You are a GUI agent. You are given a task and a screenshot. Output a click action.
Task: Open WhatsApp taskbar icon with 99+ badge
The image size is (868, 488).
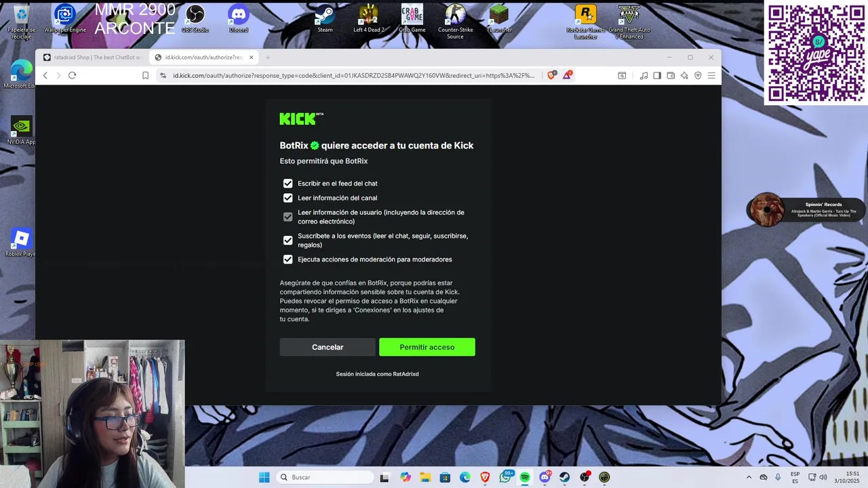click(506, 477)
